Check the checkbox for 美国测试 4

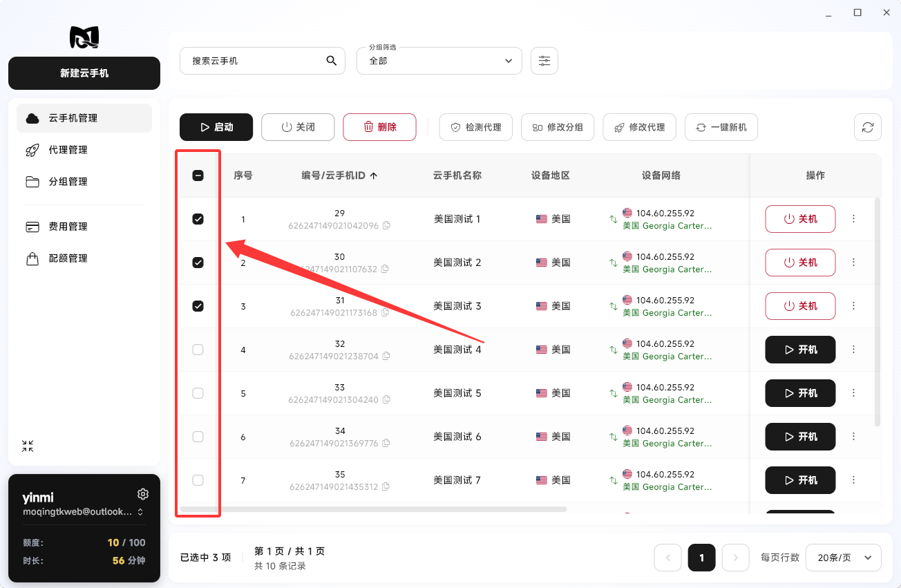(x=198, y=350)
